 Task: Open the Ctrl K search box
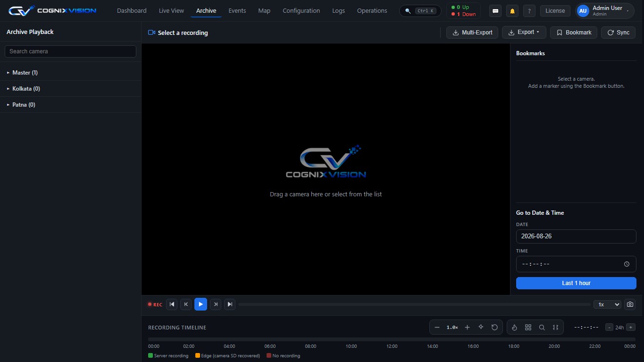click(x=420, y=11)
